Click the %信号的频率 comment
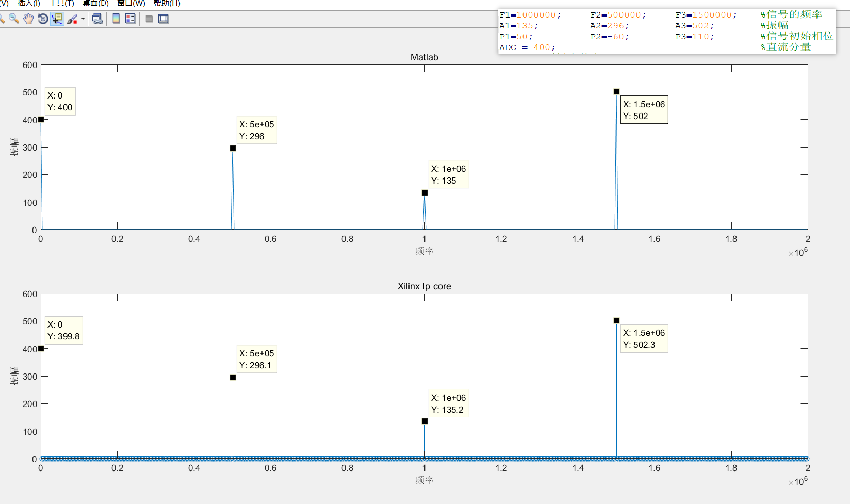Viewport: 850px width, 504px height. point(791,14)
